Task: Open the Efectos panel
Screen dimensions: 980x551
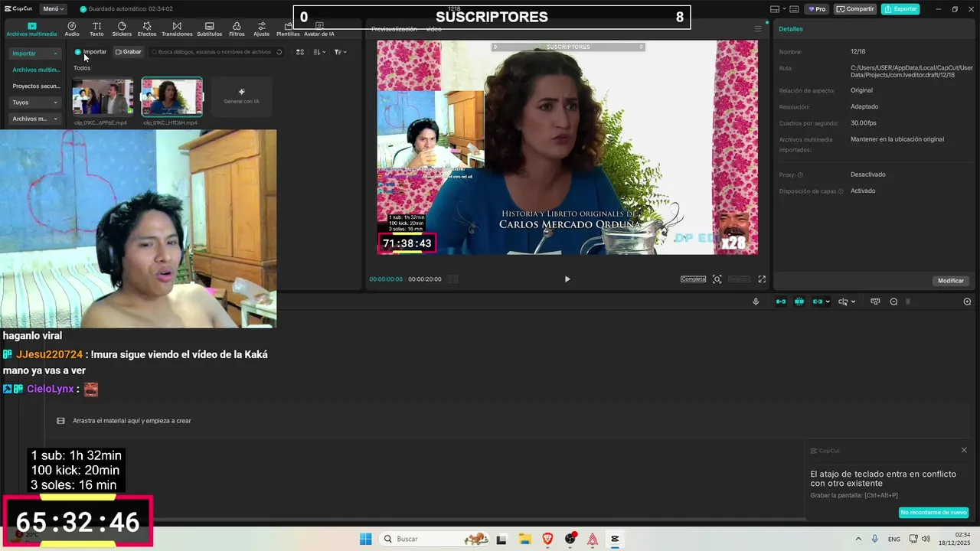Action: (147, 29)
